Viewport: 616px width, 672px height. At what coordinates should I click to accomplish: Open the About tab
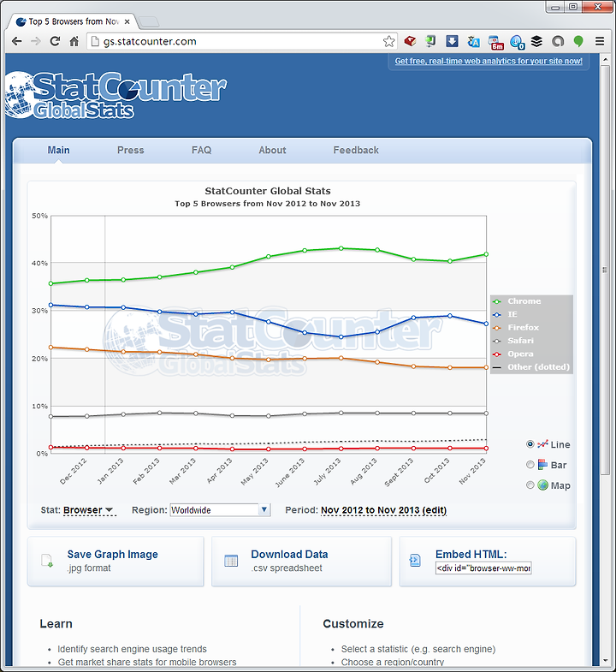tap(272, 150)
